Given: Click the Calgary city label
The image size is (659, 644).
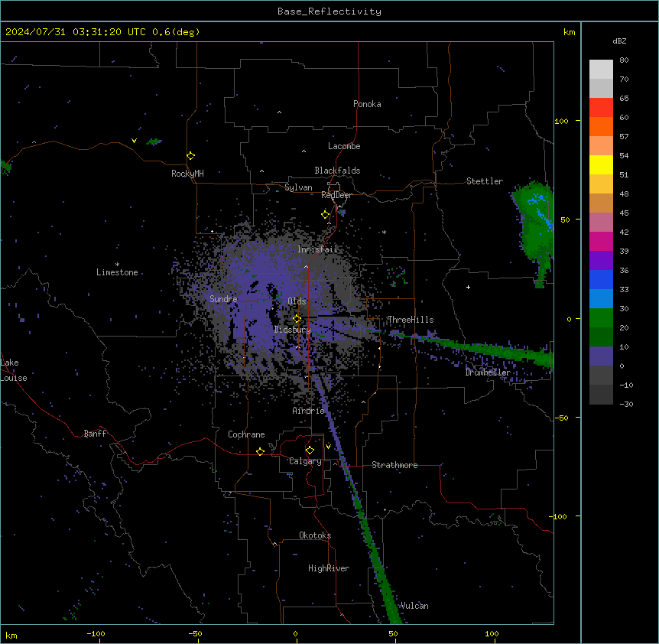Looking at the screenshot, I should (305, 461).
